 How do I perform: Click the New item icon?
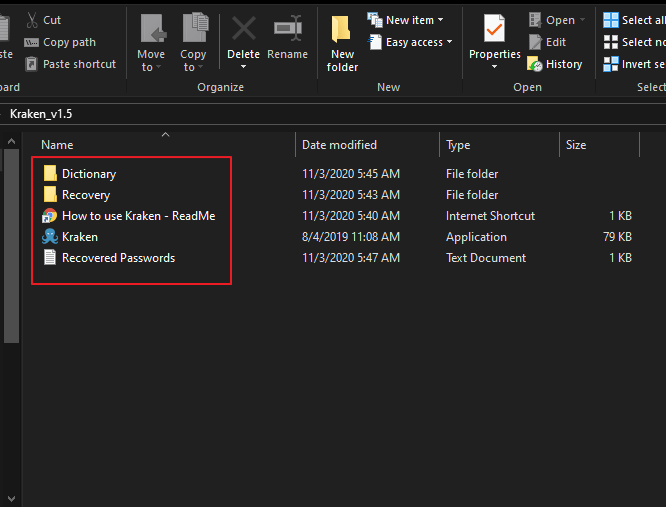(x=375, y=20)
